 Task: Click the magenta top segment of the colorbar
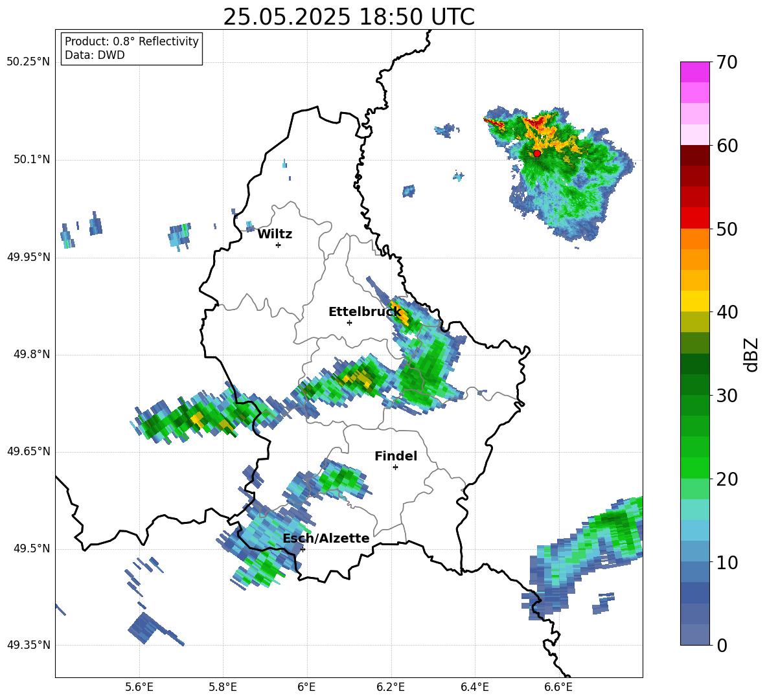click(x=694, y=72)
